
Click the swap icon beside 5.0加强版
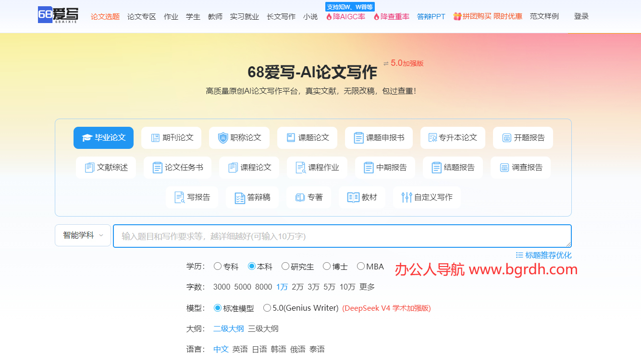click(386, 63)
